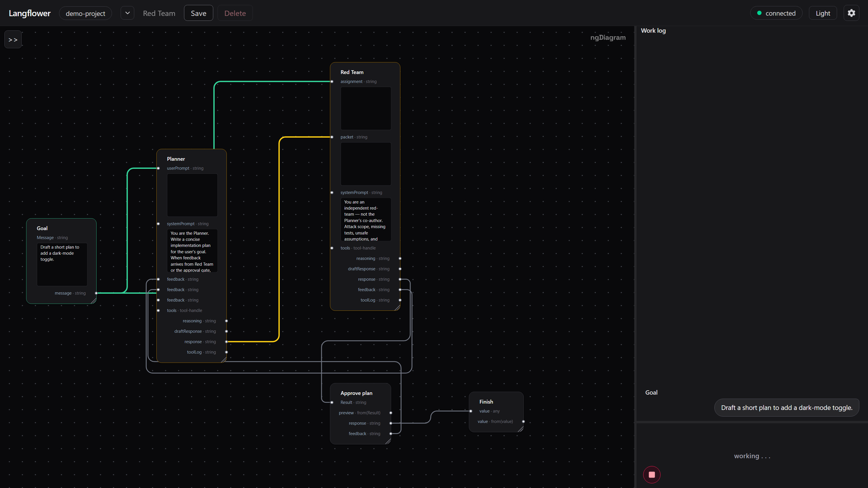Click the Planner toolLog output port

coord(227,352)
